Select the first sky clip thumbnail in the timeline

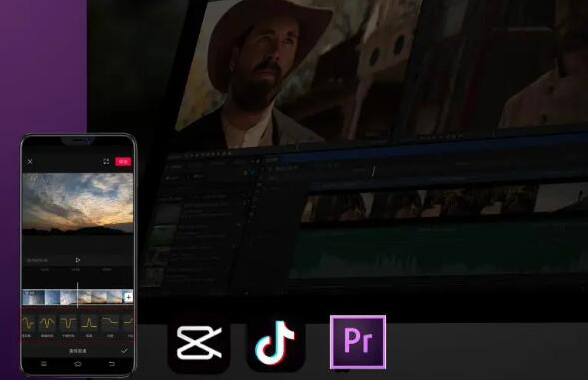(33, 297)
